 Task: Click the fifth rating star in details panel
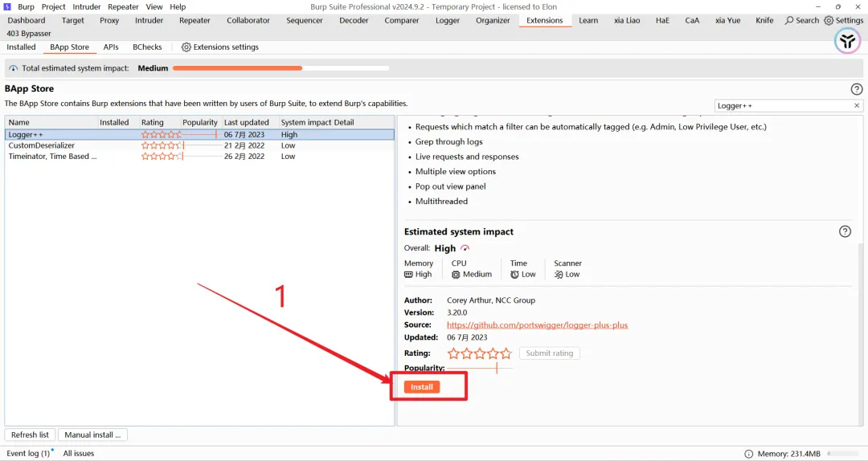tap(506, 353)
